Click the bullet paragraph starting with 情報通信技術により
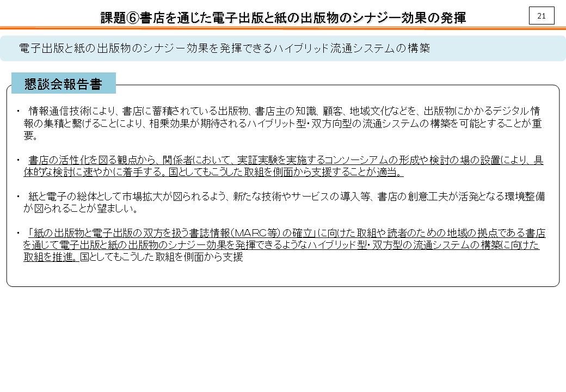Image resolution: width=566 pixels, height=392 pixels. click(282, 122)
